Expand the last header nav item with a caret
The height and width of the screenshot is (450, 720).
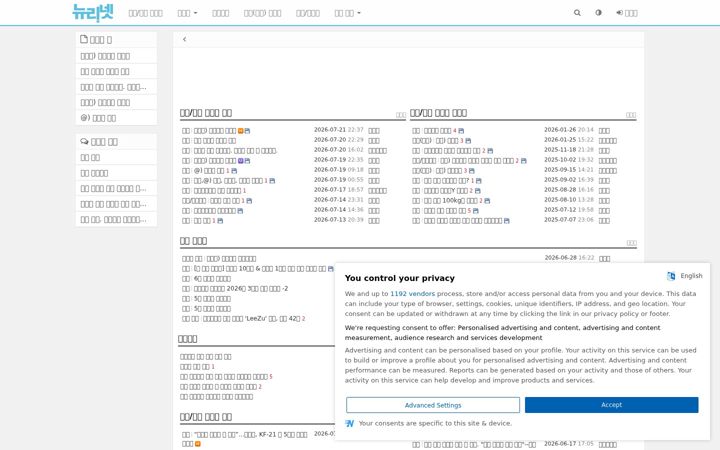(348, 13)
